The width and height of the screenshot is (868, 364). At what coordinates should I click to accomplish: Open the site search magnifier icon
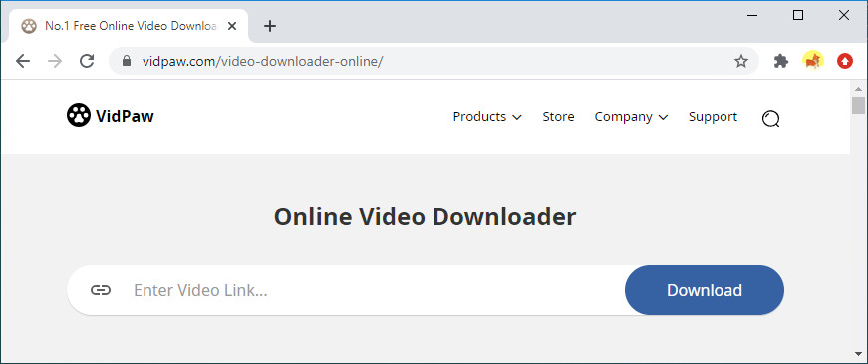point(771,118)
